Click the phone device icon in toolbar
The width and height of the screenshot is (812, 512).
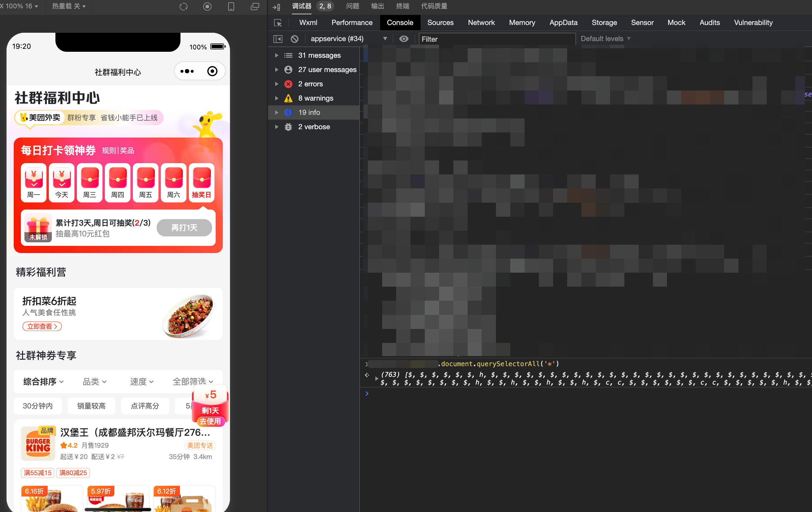(231, 7)
